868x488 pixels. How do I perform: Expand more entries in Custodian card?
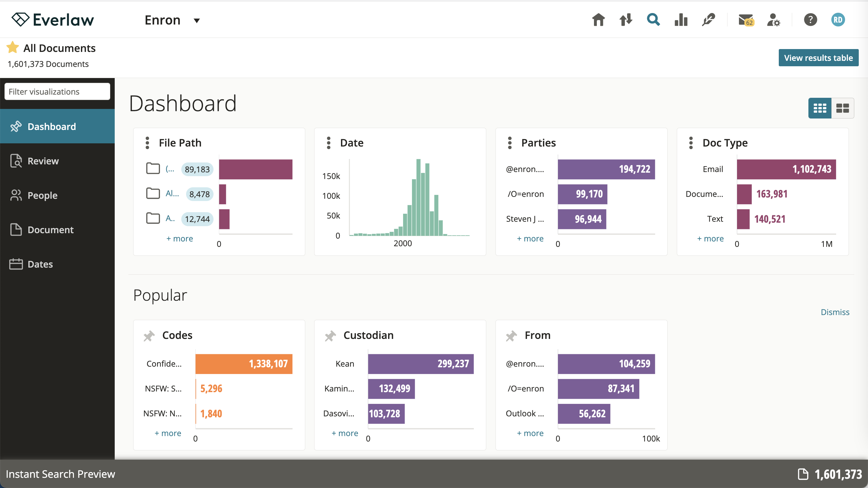[345, 433]
